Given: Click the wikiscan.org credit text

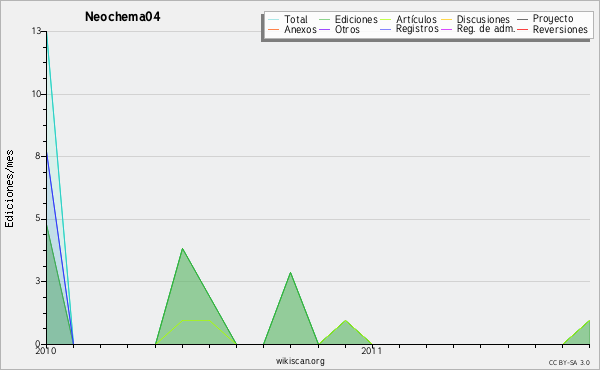Looking at the screenshot, I should [300, 361].
